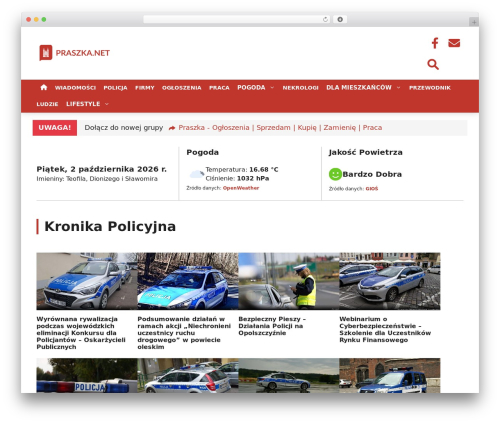The width and height of the screenshot is (500, 423).
Task: Click the Hyundai police car thumbnail
Action: (x=87, y=281)
